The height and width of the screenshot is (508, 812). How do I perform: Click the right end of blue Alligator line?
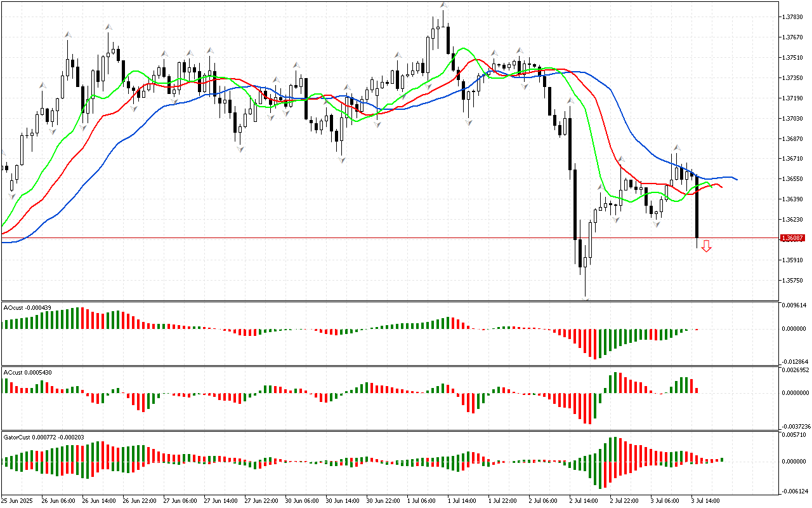736,179
